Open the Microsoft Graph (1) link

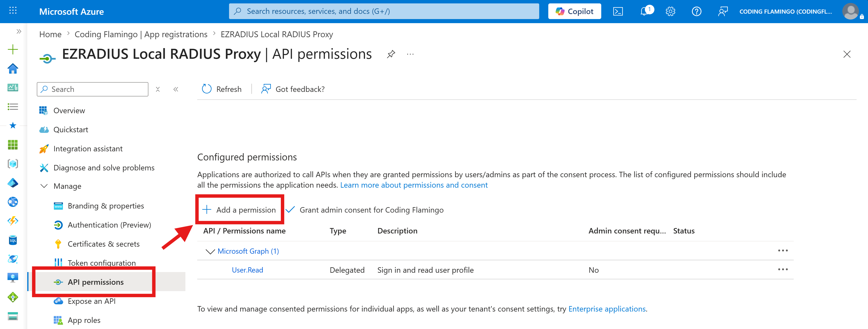point(248,251)
